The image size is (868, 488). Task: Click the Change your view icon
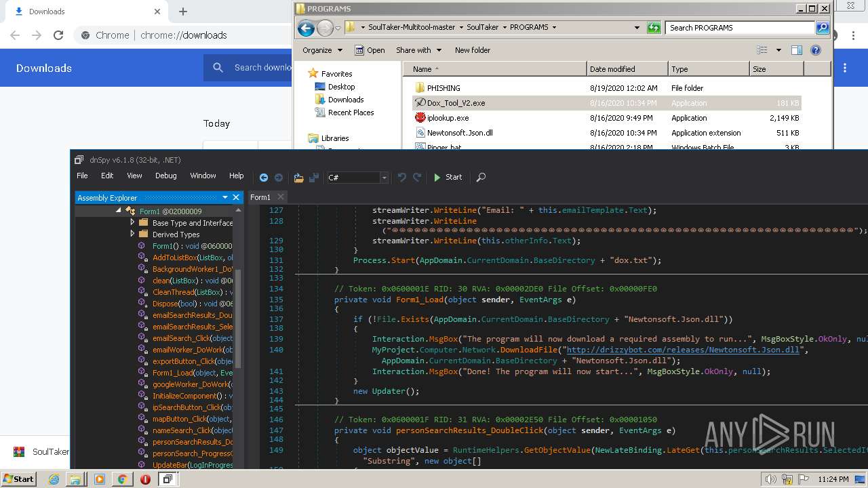(x=762, y=50)
